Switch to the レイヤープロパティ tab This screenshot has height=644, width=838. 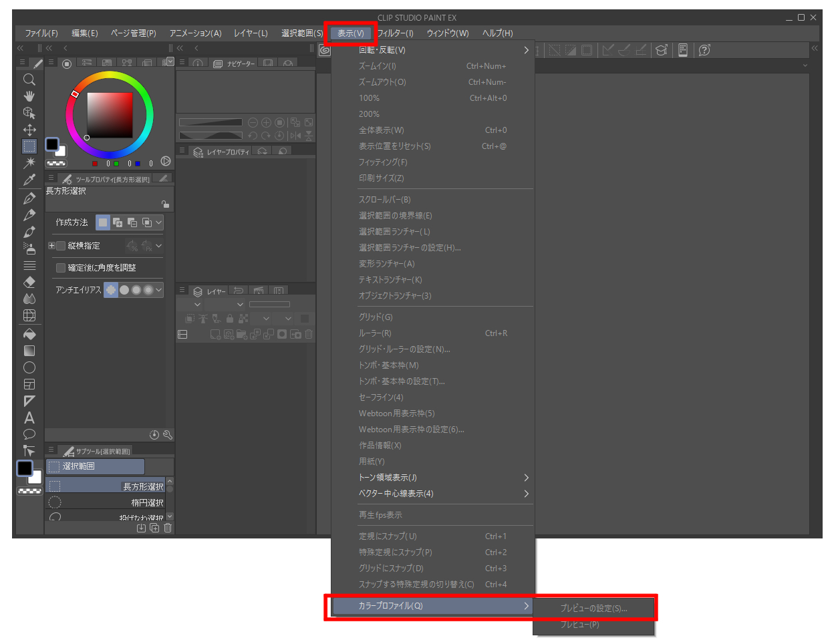221,152
